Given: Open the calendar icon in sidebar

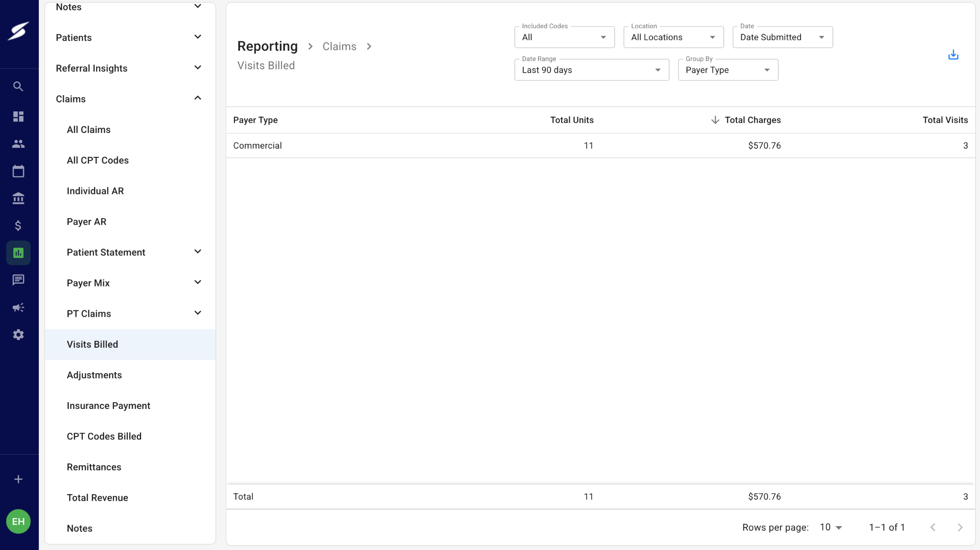Looking at the screenshot, I should (x=18, y=171).
